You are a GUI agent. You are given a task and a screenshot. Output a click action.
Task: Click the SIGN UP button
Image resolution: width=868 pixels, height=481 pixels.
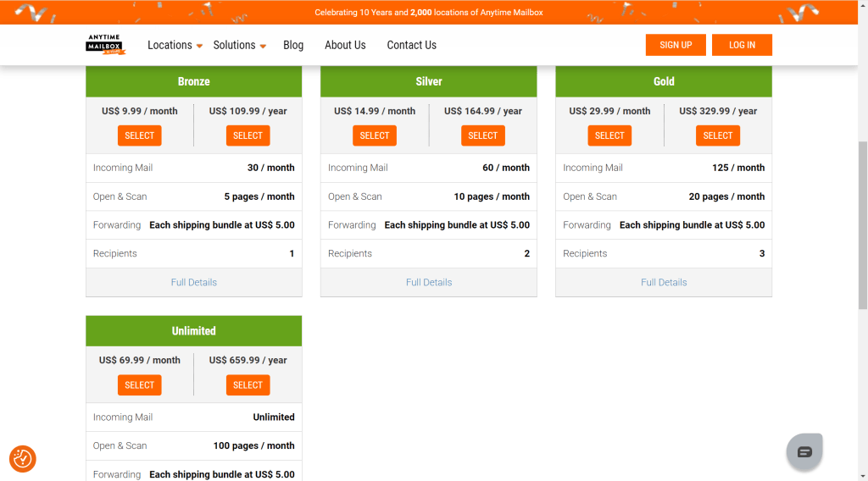click(x=676, y=45)
